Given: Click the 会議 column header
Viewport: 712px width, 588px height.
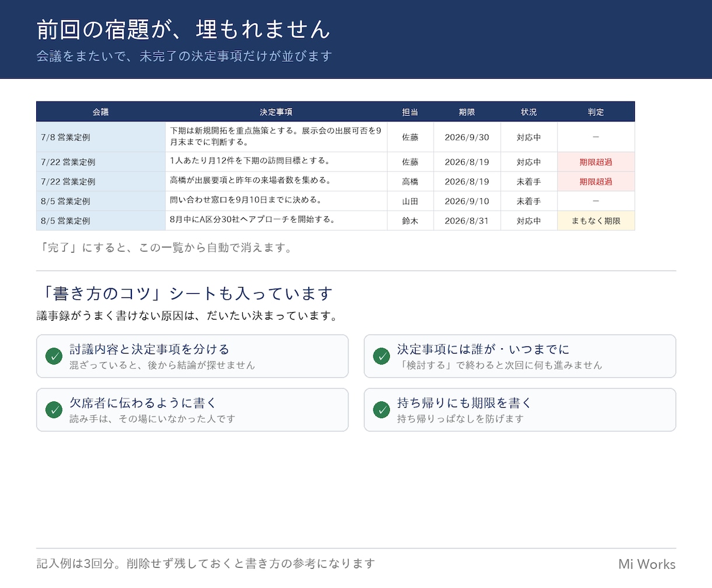Looking at the screenshot, I should 101,112.
